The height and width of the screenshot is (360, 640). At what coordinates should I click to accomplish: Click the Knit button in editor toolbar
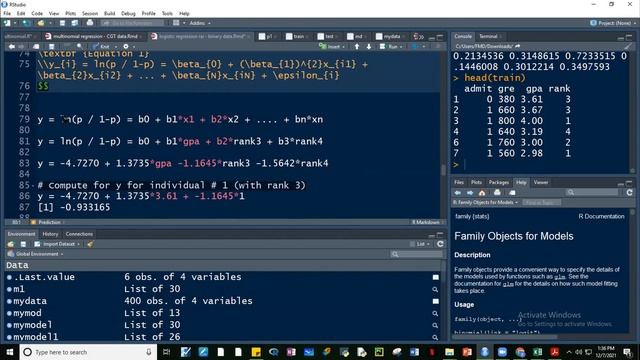tap(101, 47)
